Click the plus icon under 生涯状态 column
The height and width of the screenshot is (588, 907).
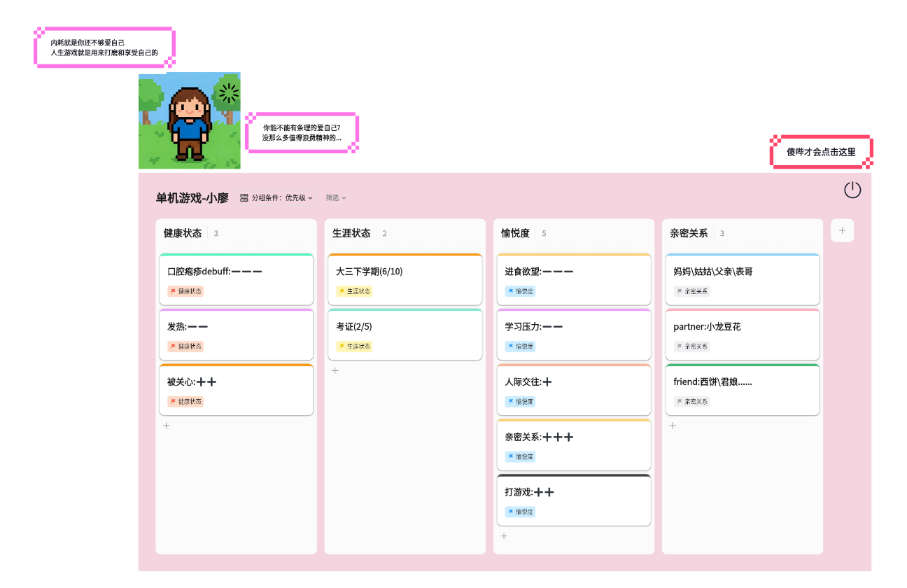pos(335,370)
